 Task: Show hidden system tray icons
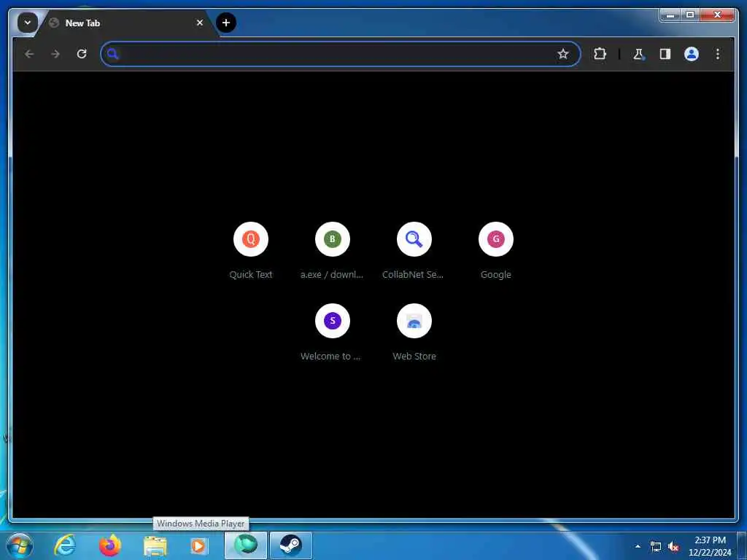click(x=638, y=546)
